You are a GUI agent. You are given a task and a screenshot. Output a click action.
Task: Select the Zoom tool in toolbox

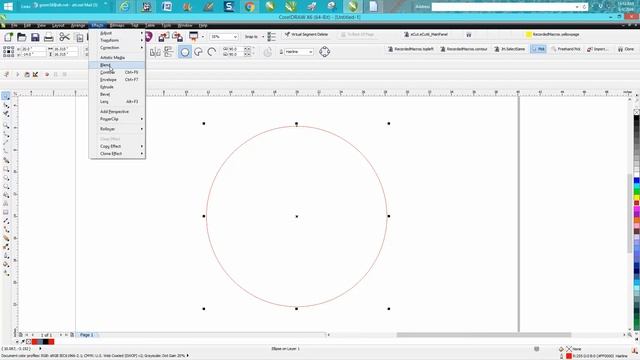pyautogui.click(x=6, y=125)
